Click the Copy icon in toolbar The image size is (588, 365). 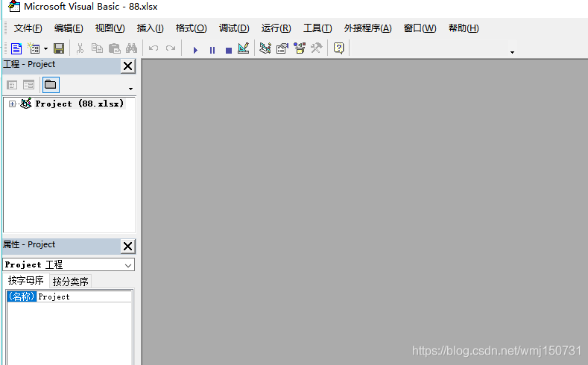coord(97,48)
